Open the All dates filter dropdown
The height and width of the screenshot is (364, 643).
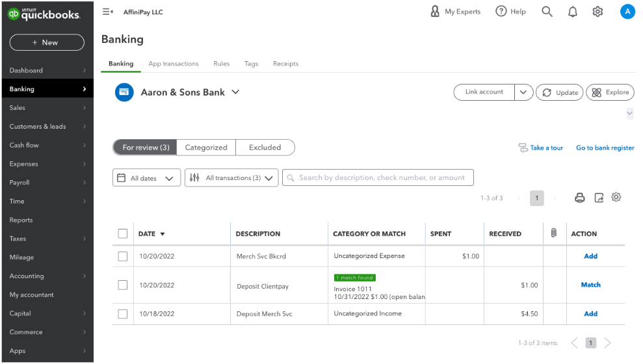point(146,178)
